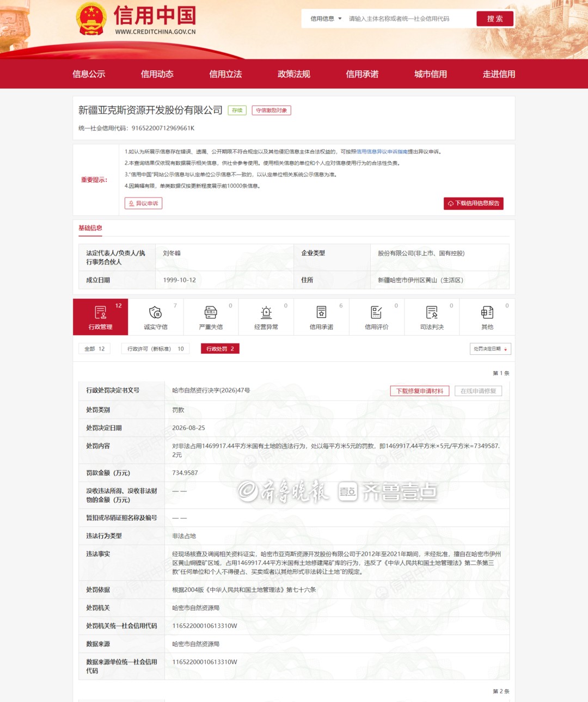Select the 基础信息 section tab
Viewport: 588px width, 702px height.
[x=90, y=228]
